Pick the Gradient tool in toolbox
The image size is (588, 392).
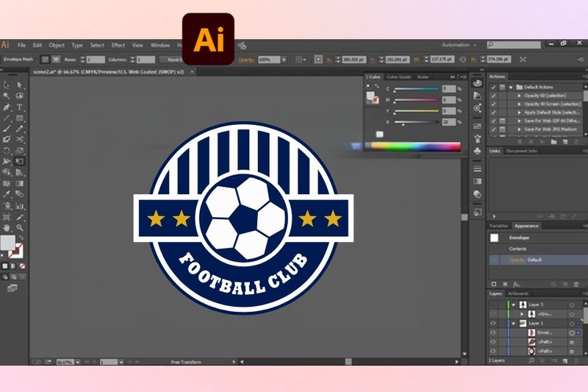(20, 183)
